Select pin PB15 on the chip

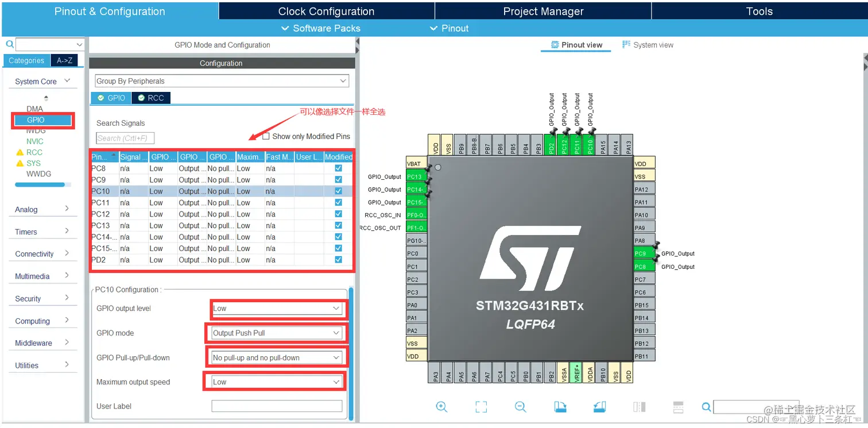644,305
